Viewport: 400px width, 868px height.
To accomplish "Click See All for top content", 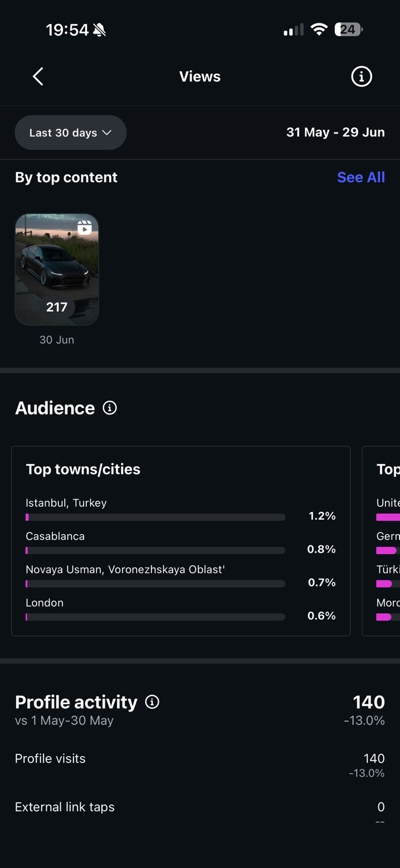I will tap(361, 177).
